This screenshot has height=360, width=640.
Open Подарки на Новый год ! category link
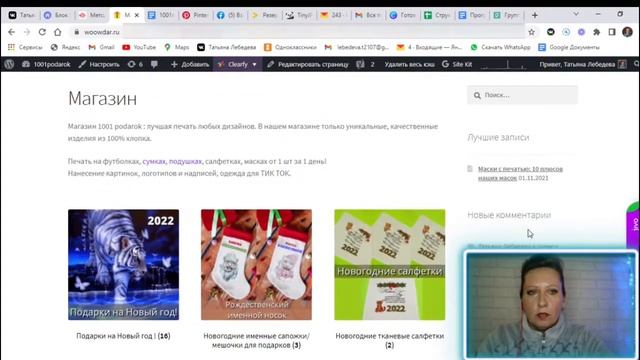coord(123,336)
